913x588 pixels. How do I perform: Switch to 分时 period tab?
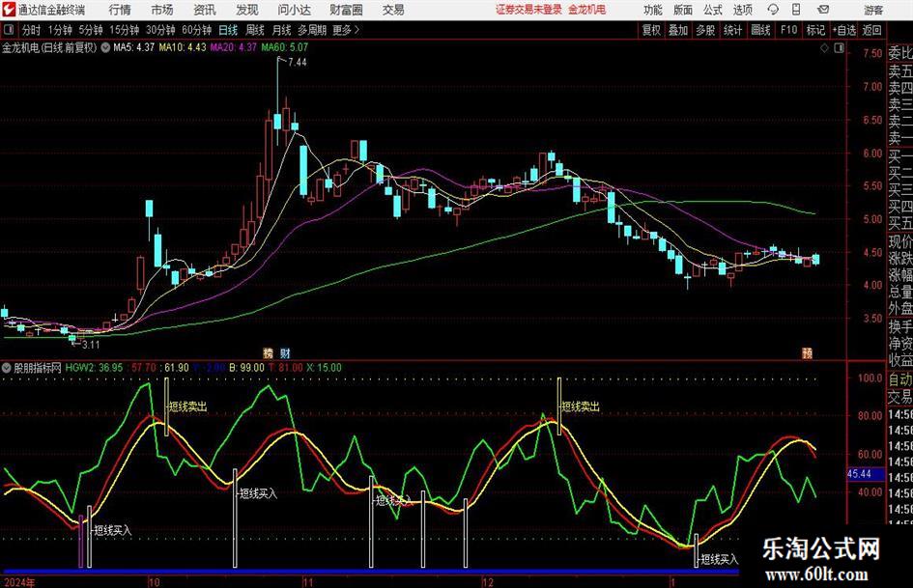tap(31, 30)
